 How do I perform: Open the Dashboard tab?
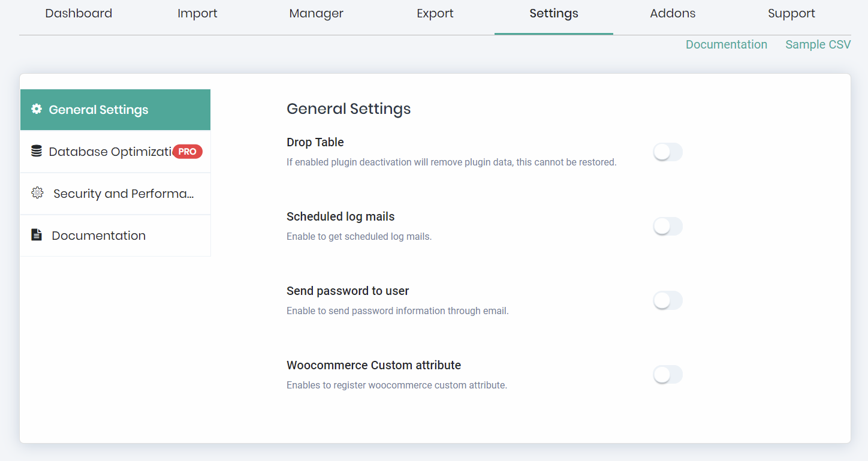[x=79, y=14]
